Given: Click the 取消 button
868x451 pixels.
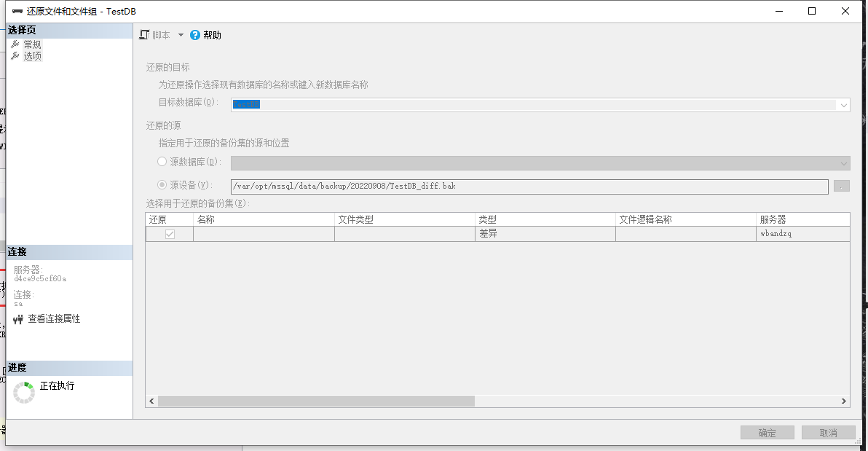Looking at the screenshot, I should 829,433.
